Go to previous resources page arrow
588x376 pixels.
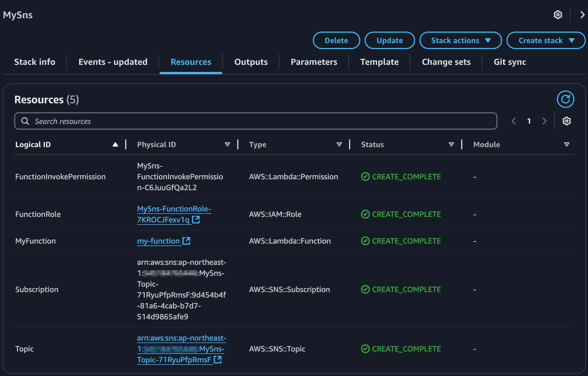click(514, 121)
